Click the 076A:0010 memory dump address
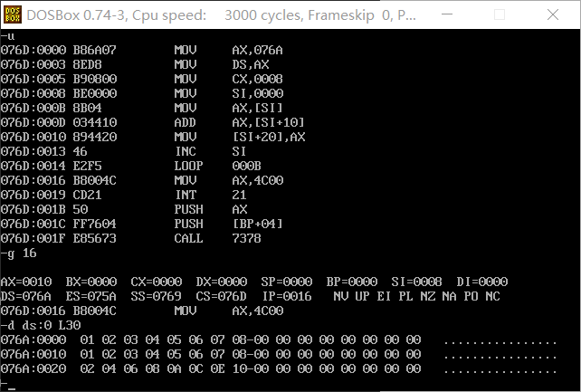 pos(33,354)
